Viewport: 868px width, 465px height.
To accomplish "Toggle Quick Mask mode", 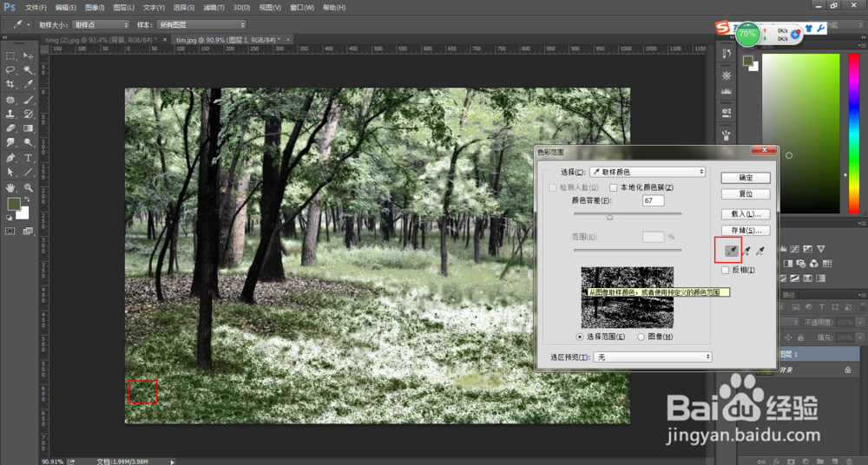I will (10, 232).
